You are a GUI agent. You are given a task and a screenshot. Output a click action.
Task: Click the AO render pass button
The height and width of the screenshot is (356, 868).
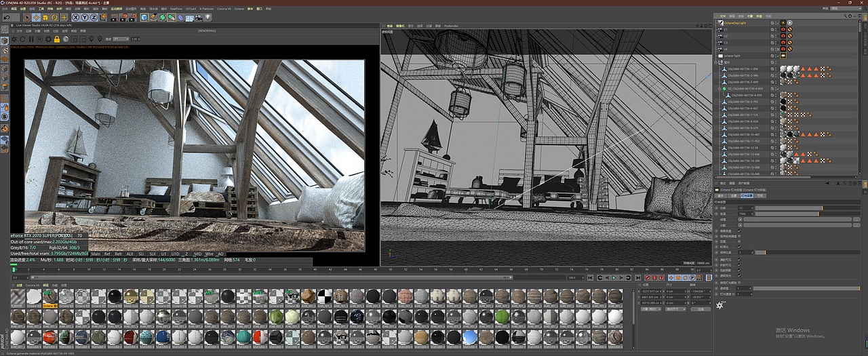[220, 254]
